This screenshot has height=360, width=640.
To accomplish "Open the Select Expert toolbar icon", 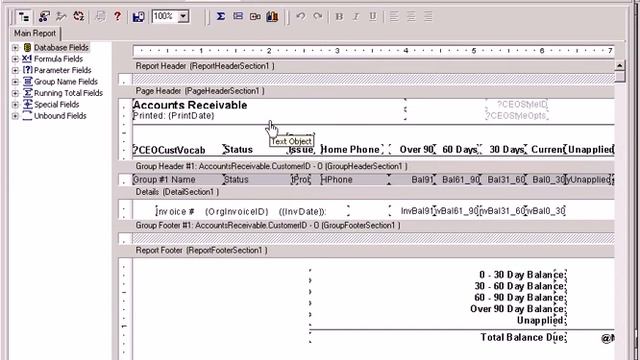I will [x=61, y=17].
